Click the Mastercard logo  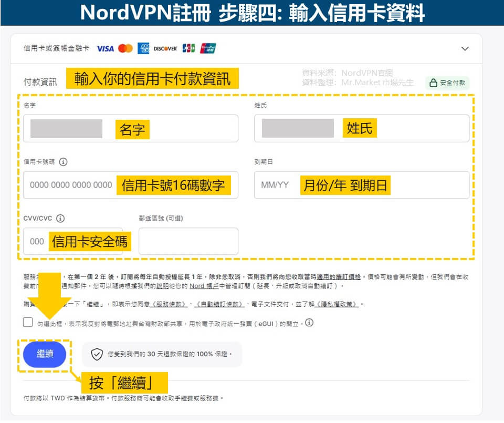click(x=125, y=48)
